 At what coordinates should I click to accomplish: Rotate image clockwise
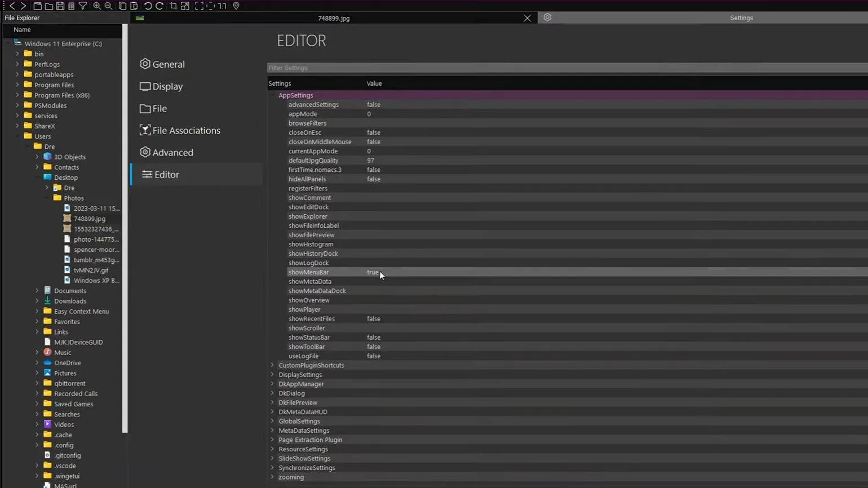point(160,6)
